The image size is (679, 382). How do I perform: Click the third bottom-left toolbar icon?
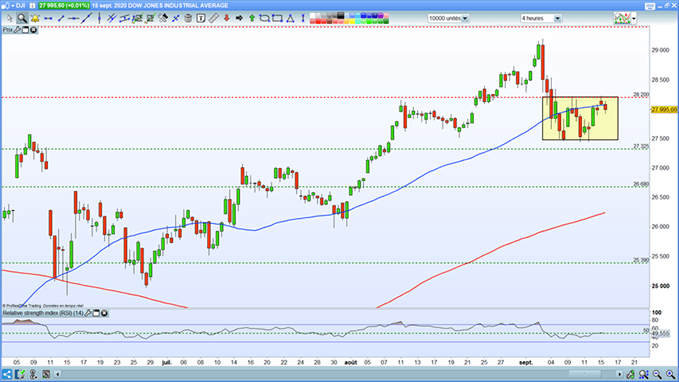(33, 374)
